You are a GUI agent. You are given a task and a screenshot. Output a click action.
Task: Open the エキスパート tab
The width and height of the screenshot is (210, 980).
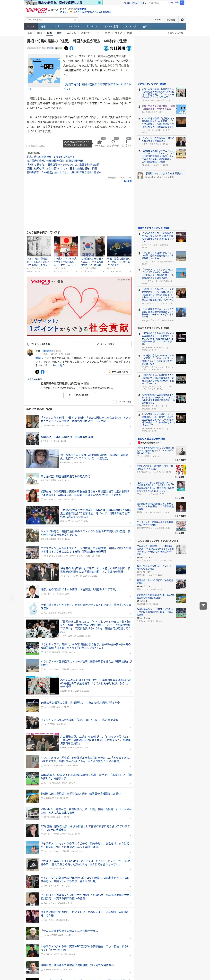(x=72, y=27)
